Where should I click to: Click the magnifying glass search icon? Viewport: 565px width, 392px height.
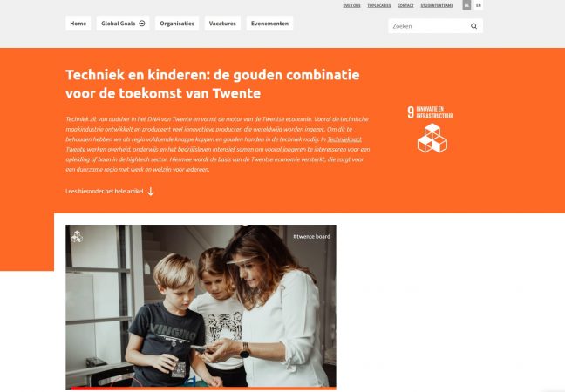pos(473,26)
